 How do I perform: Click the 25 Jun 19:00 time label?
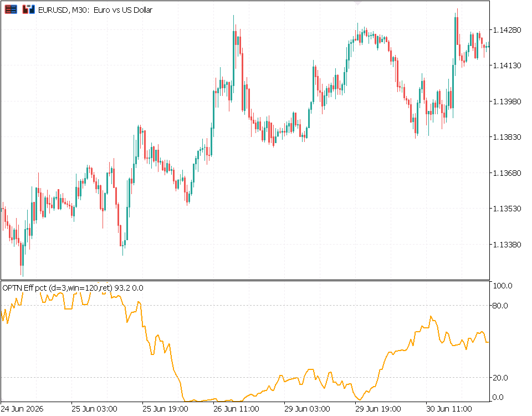tap(165, 409)
